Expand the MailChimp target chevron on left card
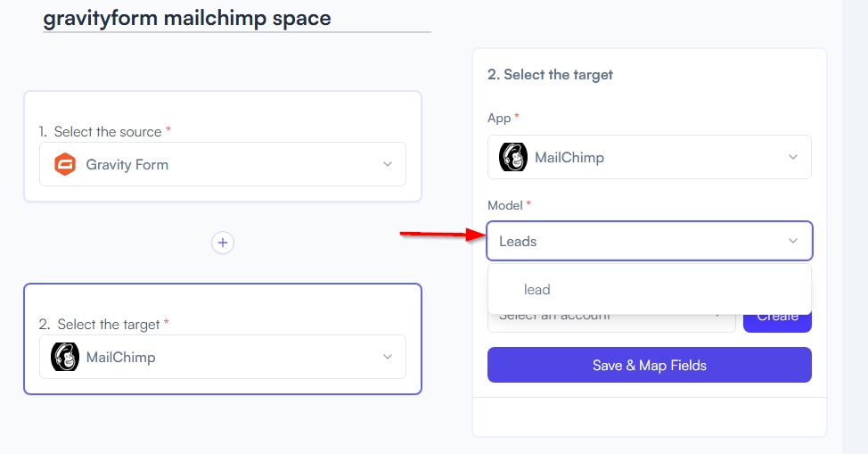This screenshot has width=868, height=454. tap(388, 357)
